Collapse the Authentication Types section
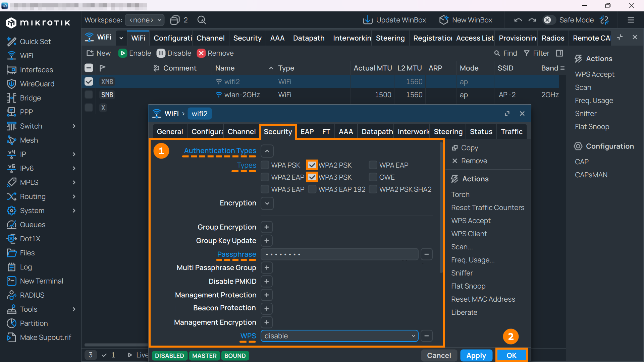This screenshot has height=362, width=644. 267,151
